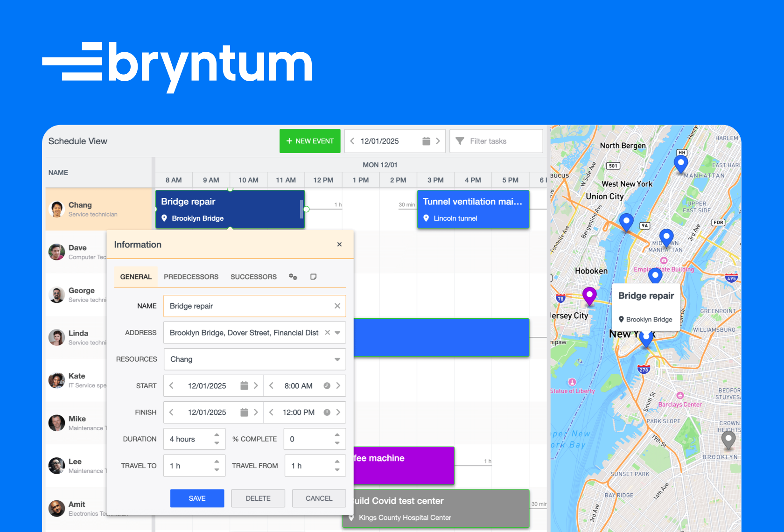Switch to the SUCCESSORS tab
This screenshot has width=784, height=532.
pos(253,277)
